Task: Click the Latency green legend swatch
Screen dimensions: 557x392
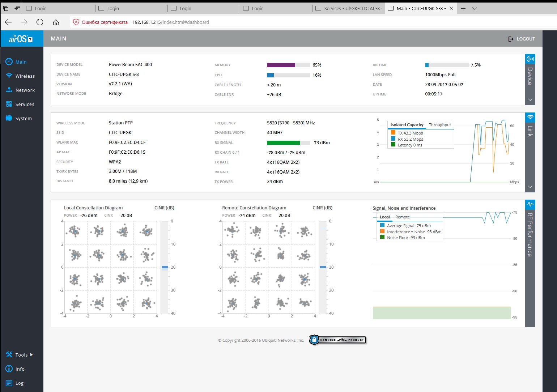Action: (x=393, y=145)
